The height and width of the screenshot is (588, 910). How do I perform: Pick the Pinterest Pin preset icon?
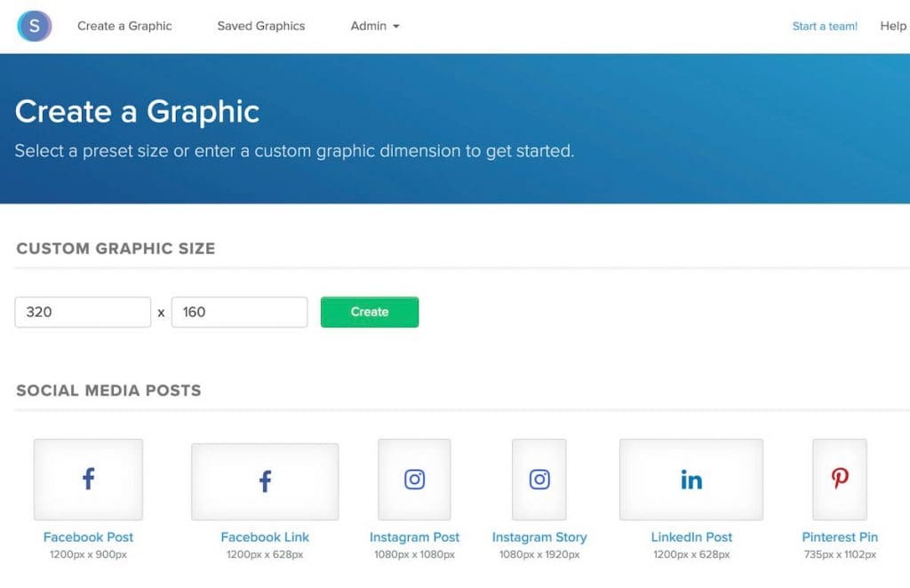click(840, 479)
